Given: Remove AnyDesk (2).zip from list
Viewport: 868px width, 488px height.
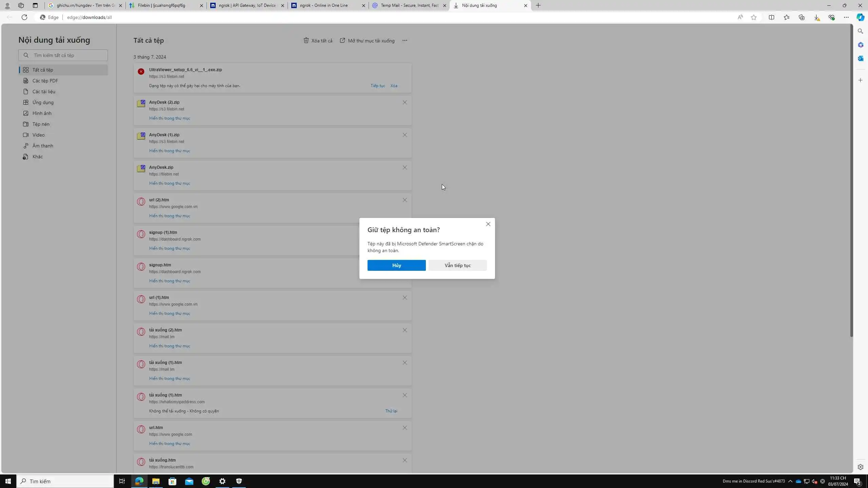Looking at the screenshot, I should pyautogui.click(x=405, y=102).
